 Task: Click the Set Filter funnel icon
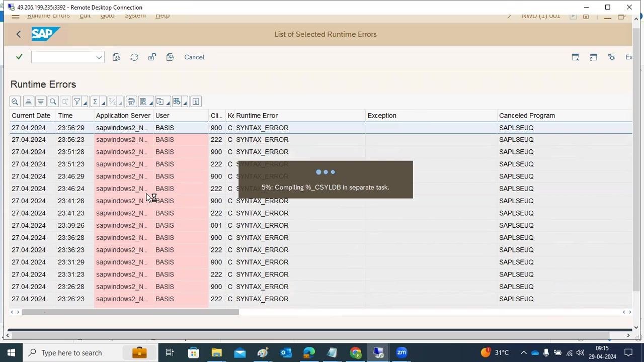[77, 102]
